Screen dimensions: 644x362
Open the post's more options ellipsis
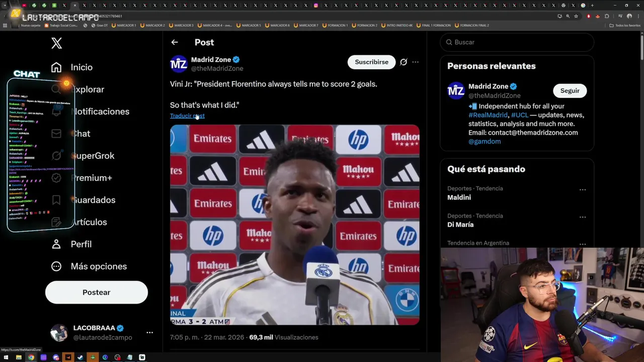click(415, 62)
